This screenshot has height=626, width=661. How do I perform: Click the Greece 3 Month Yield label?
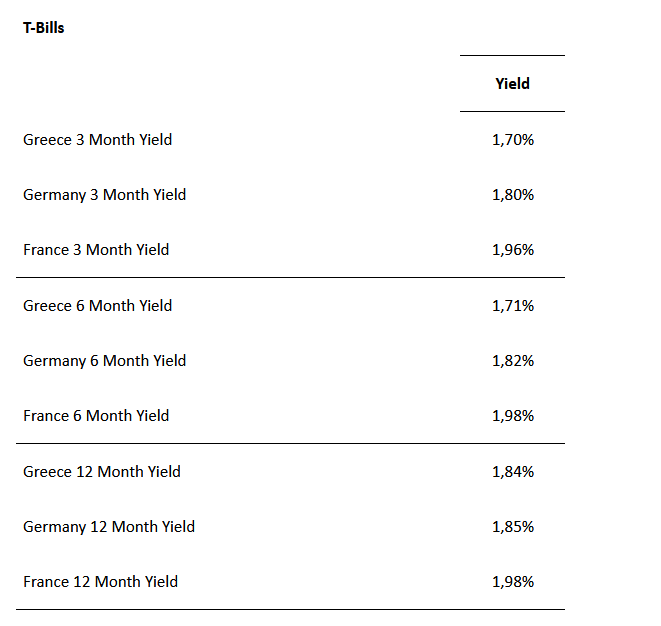(97, 140)
